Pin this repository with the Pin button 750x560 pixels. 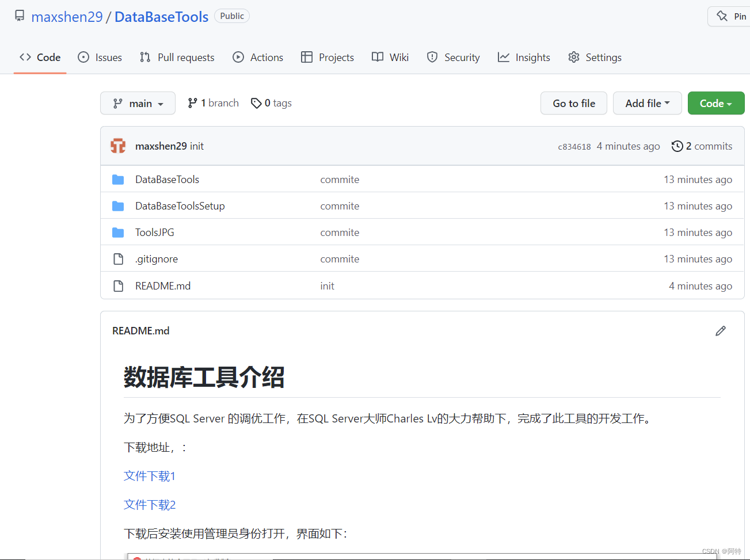click(730, 16)
